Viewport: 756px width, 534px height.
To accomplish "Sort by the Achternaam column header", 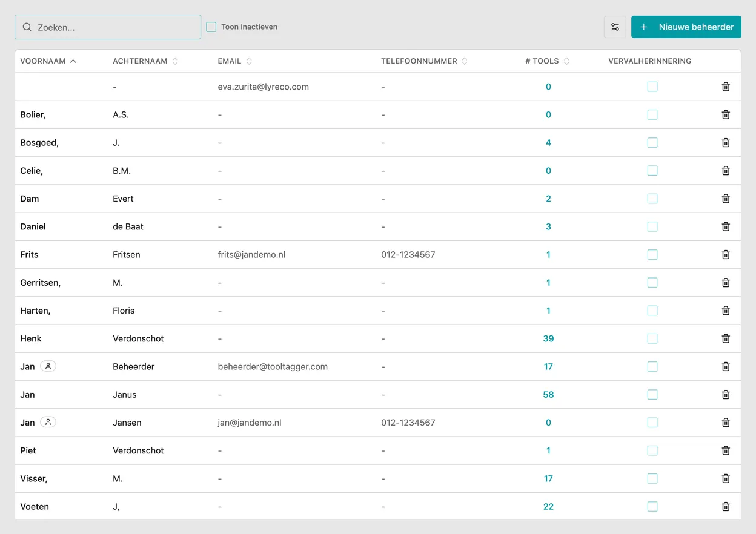I will tap(145, 61).
